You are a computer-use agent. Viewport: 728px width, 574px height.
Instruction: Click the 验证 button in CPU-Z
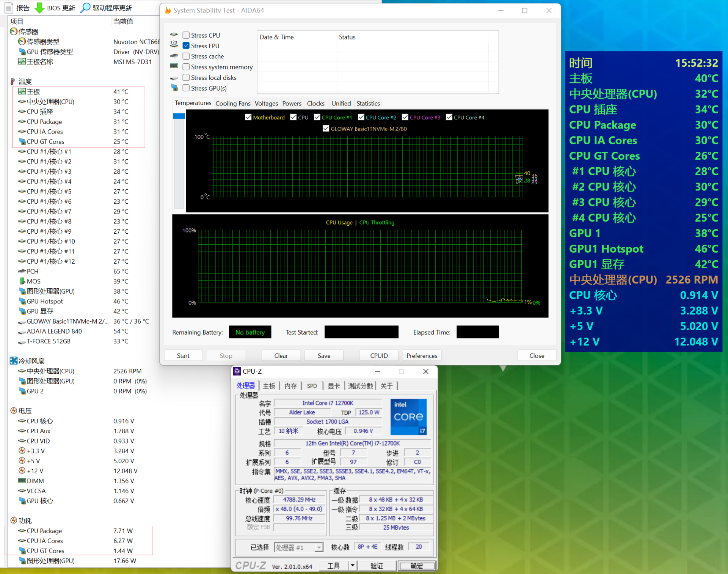pyautogui.click(x=377, y=566)
